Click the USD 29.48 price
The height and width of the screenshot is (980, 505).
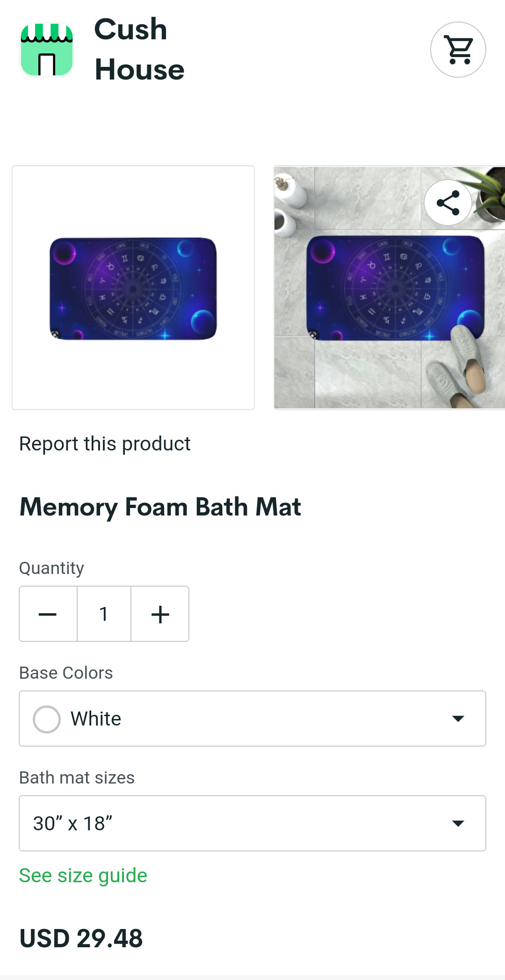click(x=81, y=938)
